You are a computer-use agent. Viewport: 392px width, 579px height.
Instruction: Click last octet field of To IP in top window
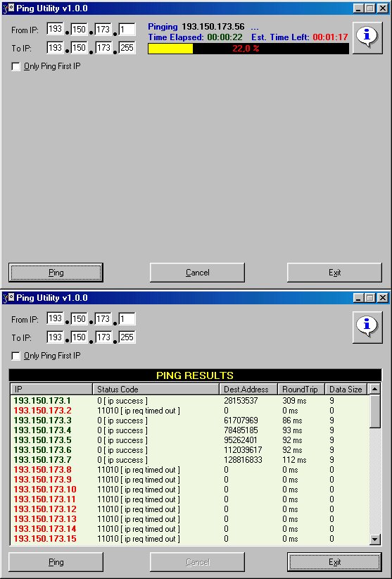(127, 48)
